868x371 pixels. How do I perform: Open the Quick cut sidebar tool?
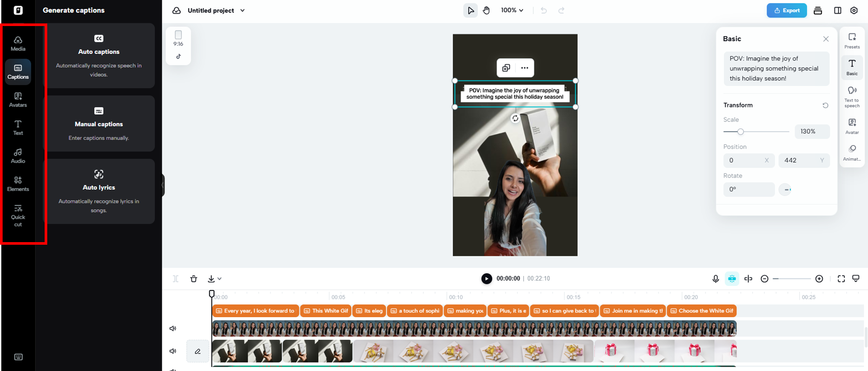point(18,215)
